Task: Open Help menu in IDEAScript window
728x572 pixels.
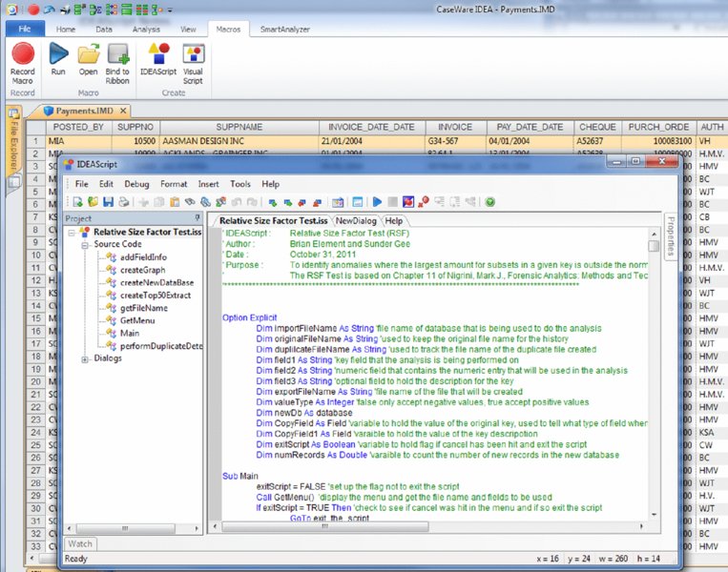Action: 270,184
